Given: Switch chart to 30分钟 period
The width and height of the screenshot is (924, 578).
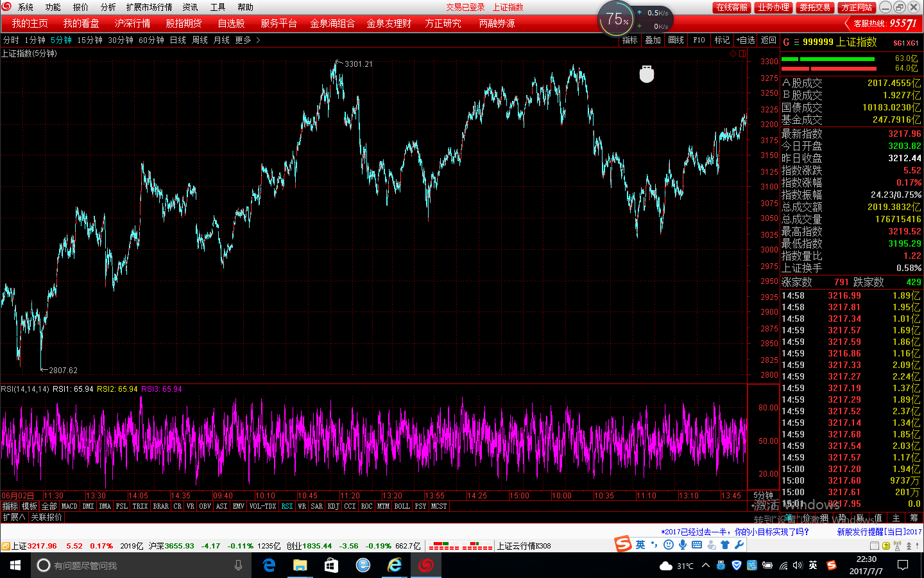Looking at the screenshot, I should [x=121, y=40].
